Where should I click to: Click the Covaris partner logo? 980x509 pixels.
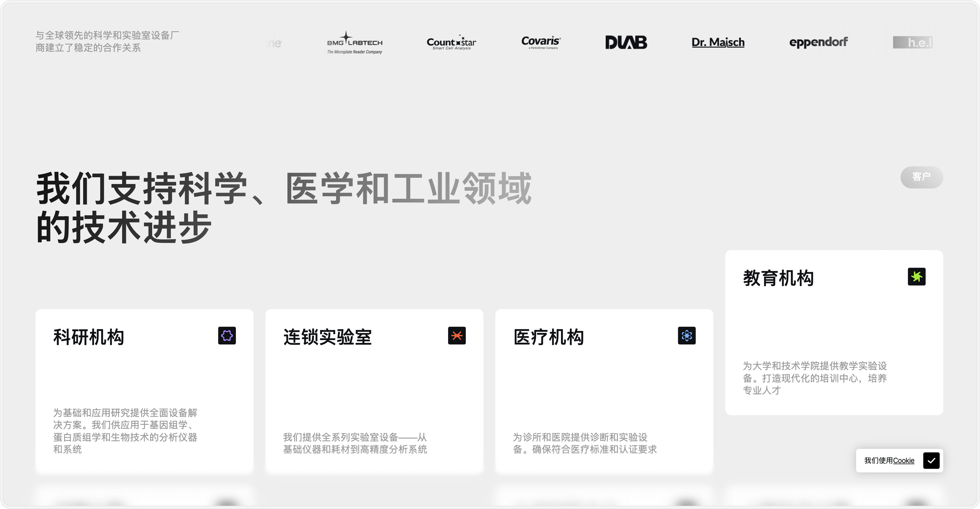[541, 42]
